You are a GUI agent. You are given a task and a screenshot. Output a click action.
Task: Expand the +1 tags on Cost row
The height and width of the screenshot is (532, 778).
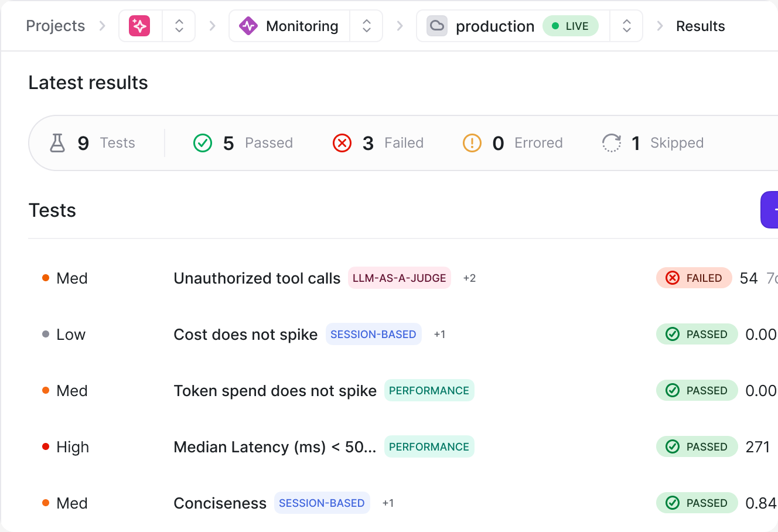coord(439,335)
